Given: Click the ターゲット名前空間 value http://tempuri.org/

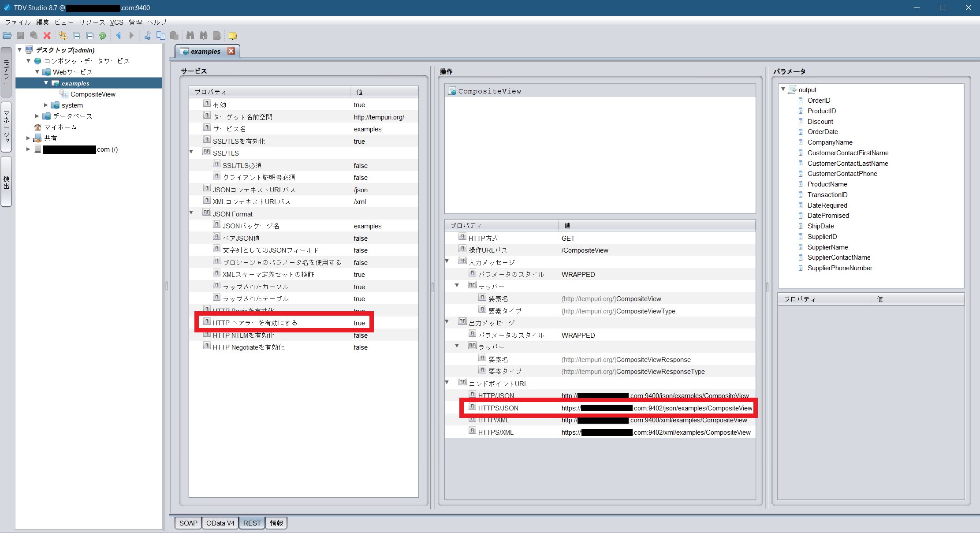Looking at the screenshot, I should [x=379, y=117].
